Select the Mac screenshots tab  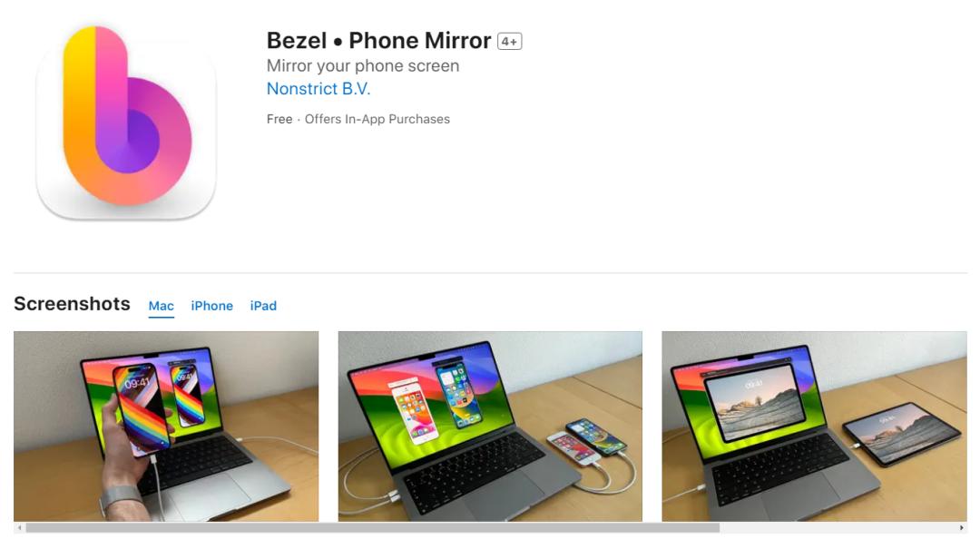[x=161, y=306]
